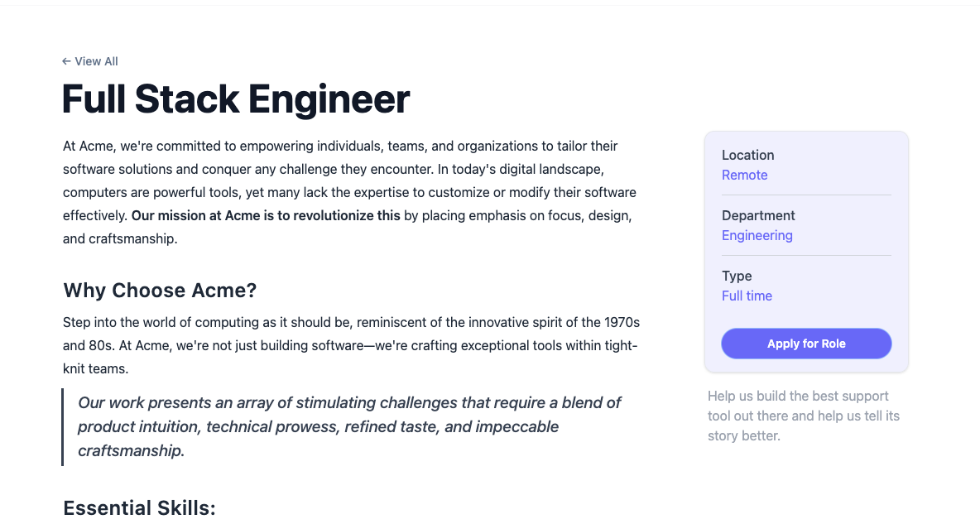
Task: Open the View All jobs link
Action: (x=90, y=61)
